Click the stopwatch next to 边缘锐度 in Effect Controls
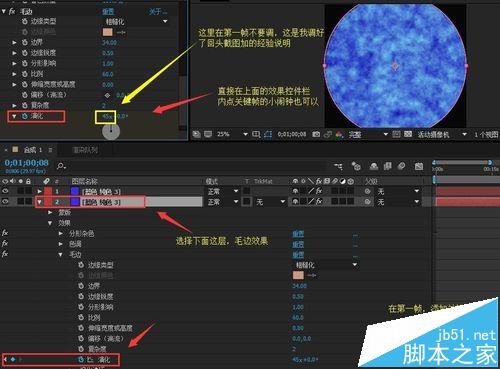The height and width of the screenshot is (369, 500). pos(24,53)
